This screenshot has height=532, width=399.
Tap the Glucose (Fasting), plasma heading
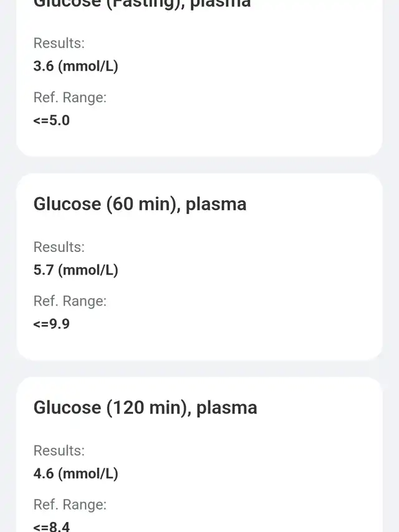(142, 3)
